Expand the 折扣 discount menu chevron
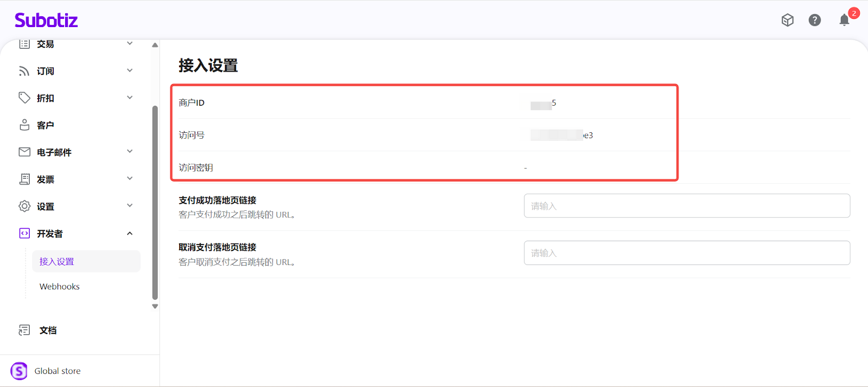Viewport: 868px width, 387px height. 130,98
